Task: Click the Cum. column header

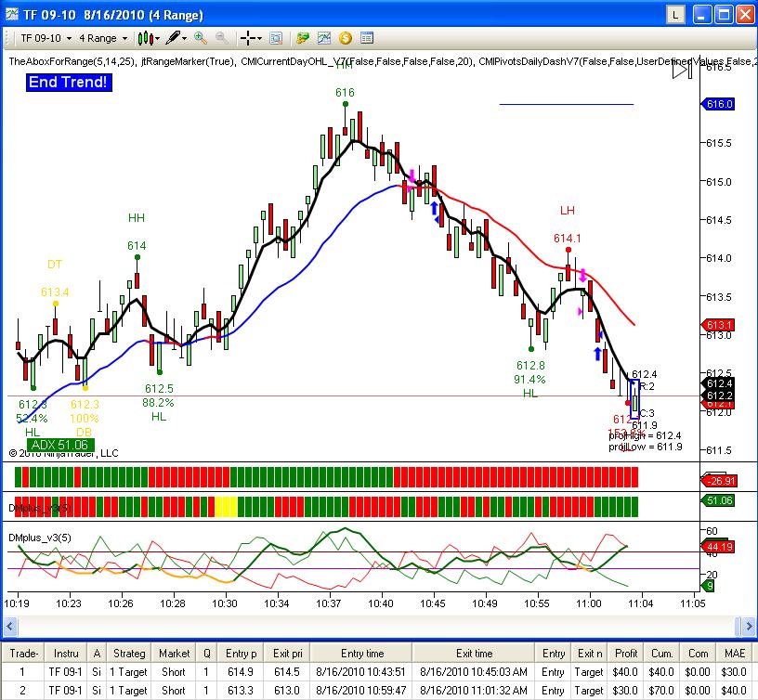Action: pyautogui.click(x=661, y=654)
